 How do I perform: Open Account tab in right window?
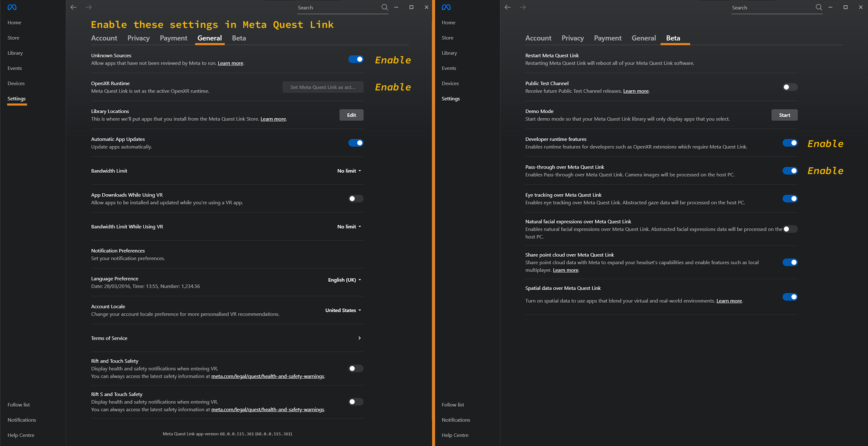click(538, 38)
